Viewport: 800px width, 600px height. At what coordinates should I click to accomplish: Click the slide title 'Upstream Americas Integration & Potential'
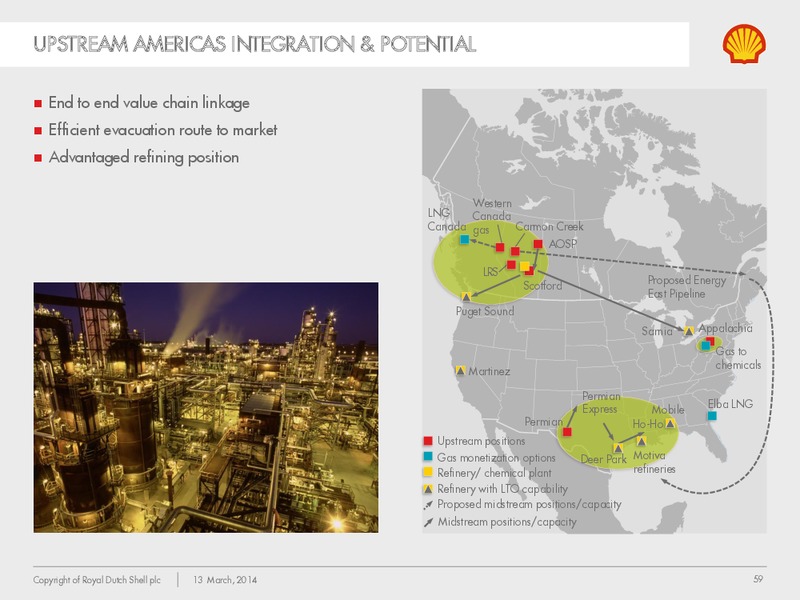pyautogui.click(x=255, y=44)
